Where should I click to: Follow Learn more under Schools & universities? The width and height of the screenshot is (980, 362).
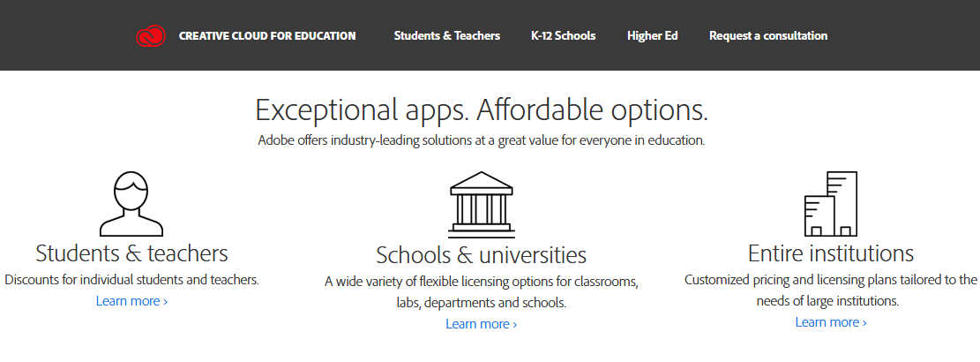click(x=481, y=324)
